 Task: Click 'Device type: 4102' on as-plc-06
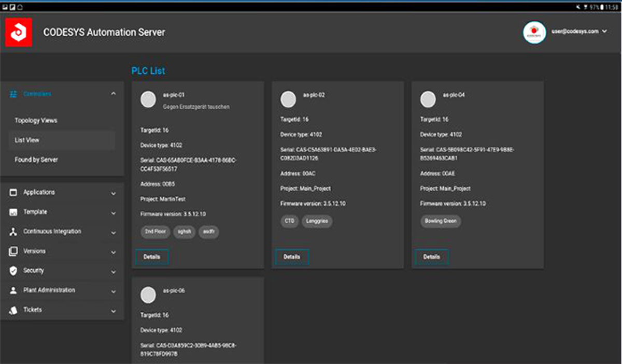[161, 330]
